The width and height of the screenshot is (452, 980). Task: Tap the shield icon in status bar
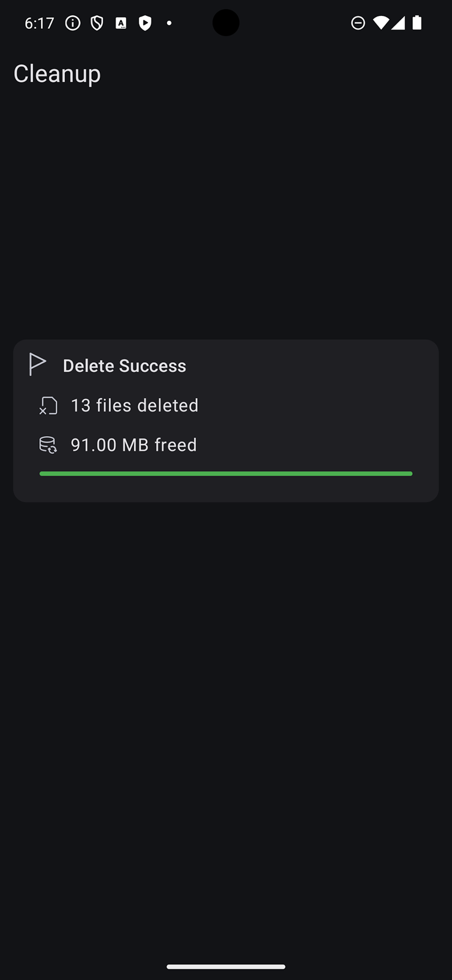pyautogui.click(x=97, y=23)
